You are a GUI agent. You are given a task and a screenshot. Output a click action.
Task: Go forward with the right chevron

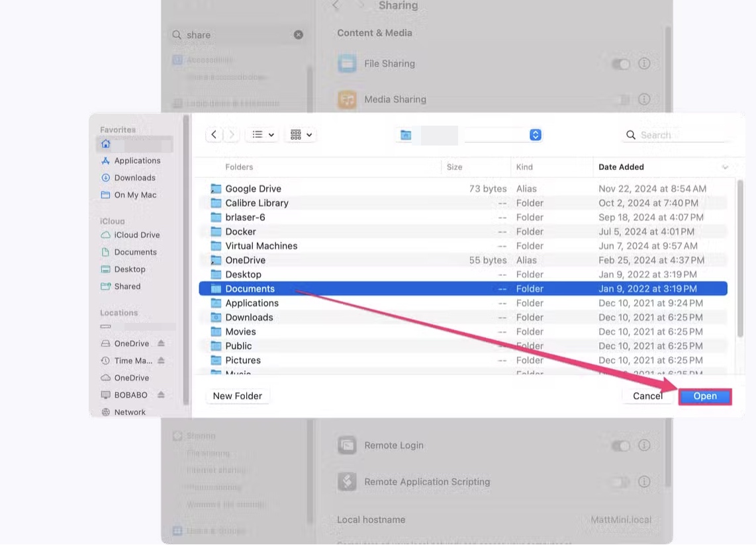coord(232,134)
